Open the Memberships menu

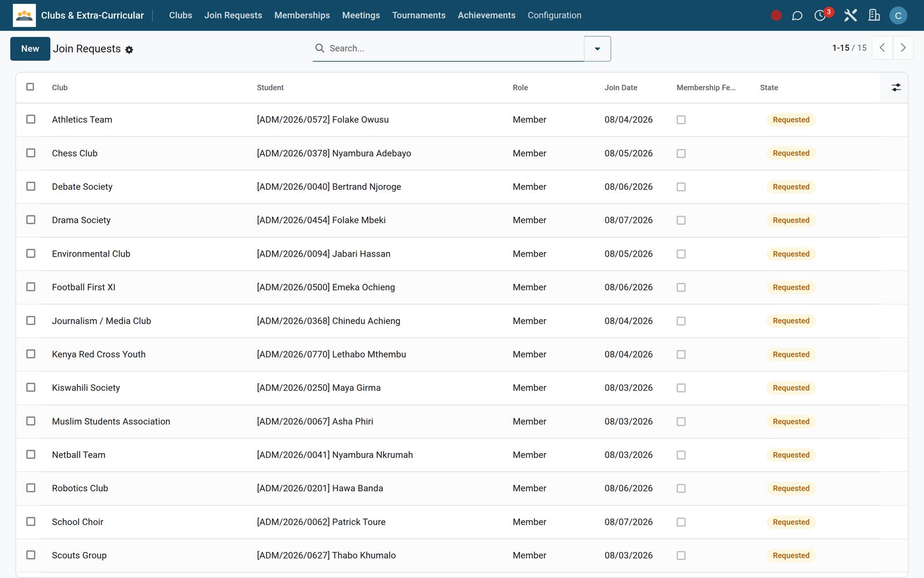coord(302,16)
